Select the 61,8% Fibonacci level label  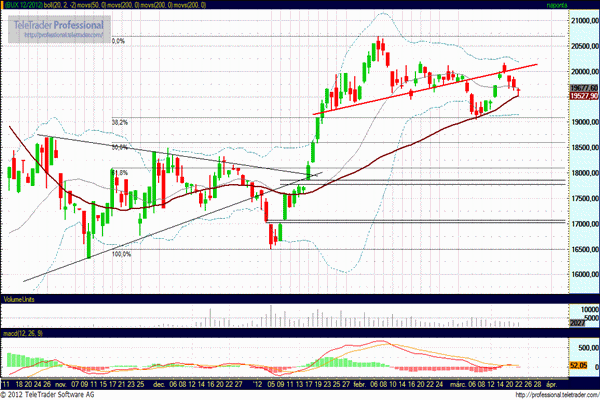[x=119, y=172]
